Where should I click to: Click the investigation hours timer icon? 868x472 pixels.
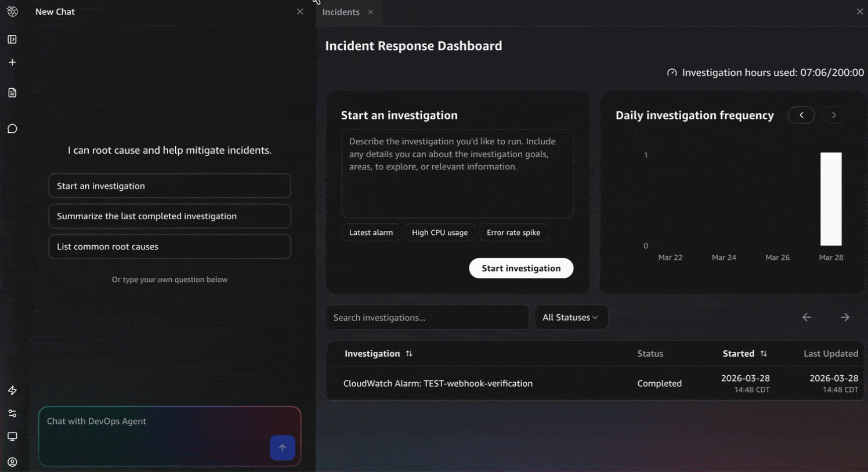(x=671, y=72)
